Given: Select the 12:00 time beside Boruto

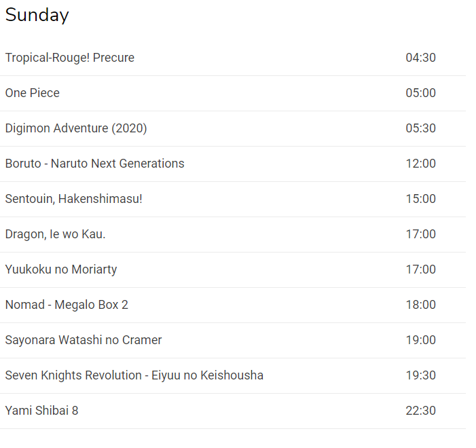Looking at the screenshot, I should point(421,164).
